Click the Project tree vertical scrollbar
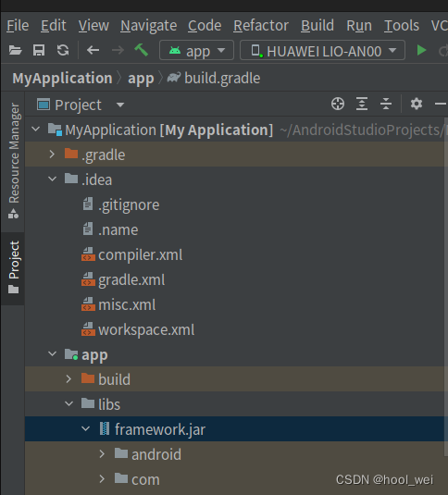 point(446,287)
